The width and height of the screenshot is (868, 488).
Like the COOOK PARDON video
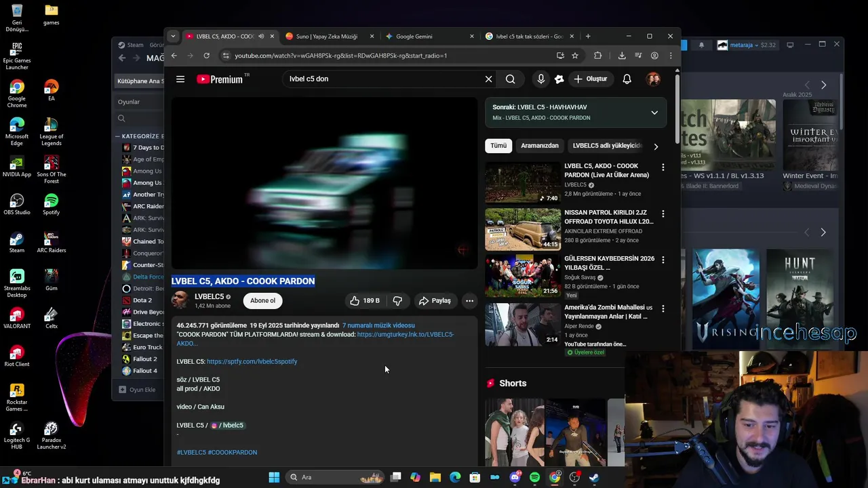pos(365,301)
